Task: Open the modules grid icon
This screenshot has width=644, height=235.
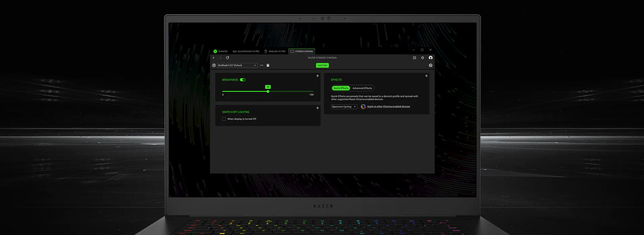Action: pyautogui.click(x=414, y=58)
